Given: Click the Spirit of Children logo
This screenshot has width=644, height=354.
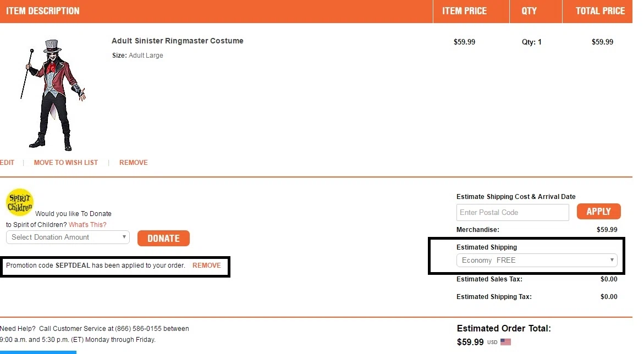Looking at the screenshot, I should [x=19, y=202].
